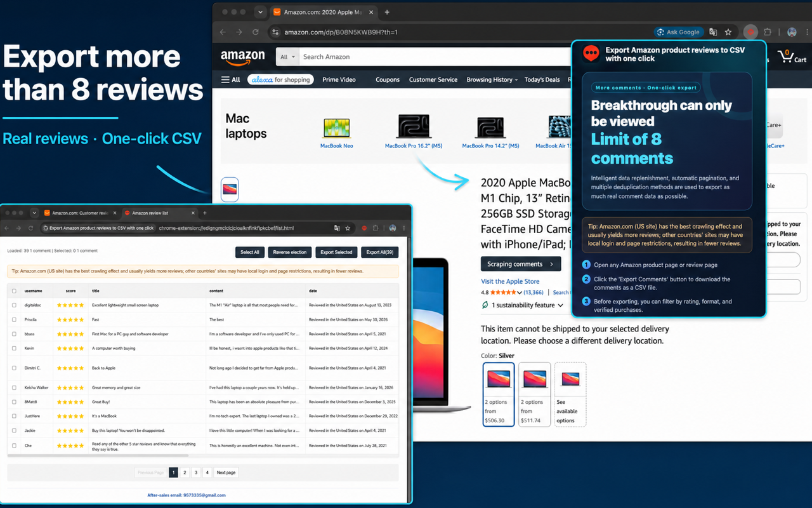Click the Scraping comments button
The height and width of the screenshot is (508, 812).
[x=521, y=264]
